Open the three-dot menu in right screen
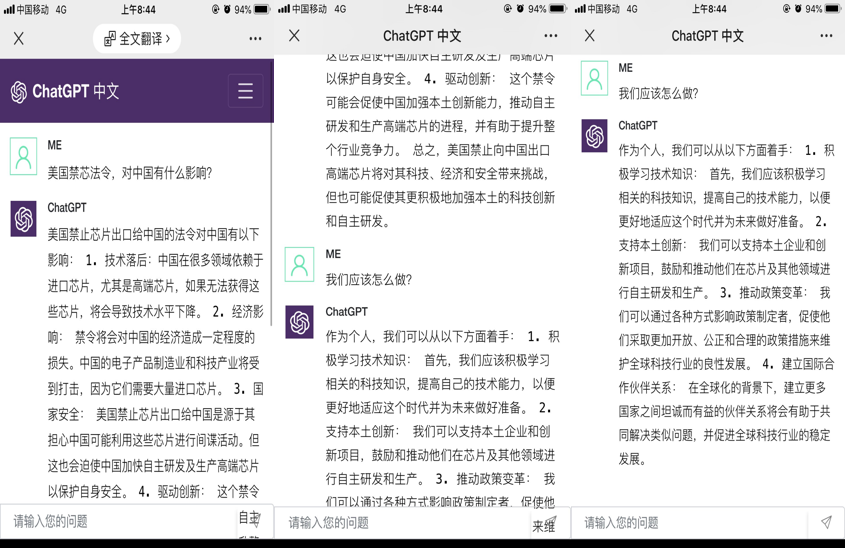 [x=826, y=36]
